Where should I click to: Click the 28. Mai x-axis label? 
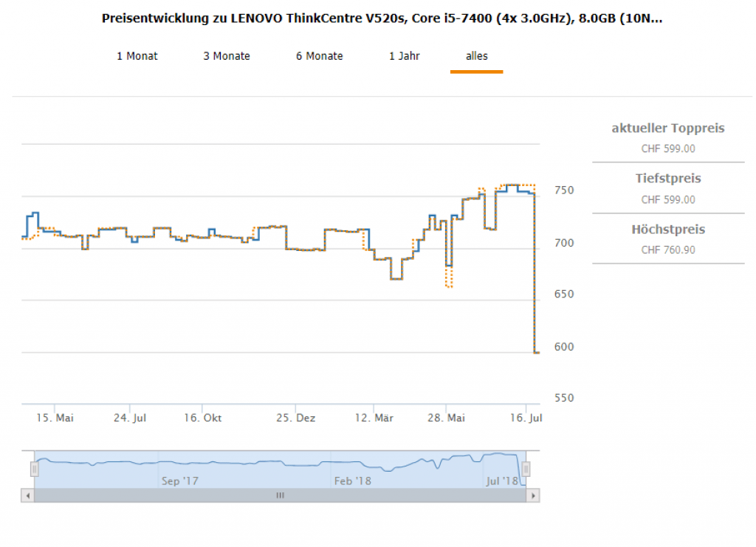pos(446,418)
